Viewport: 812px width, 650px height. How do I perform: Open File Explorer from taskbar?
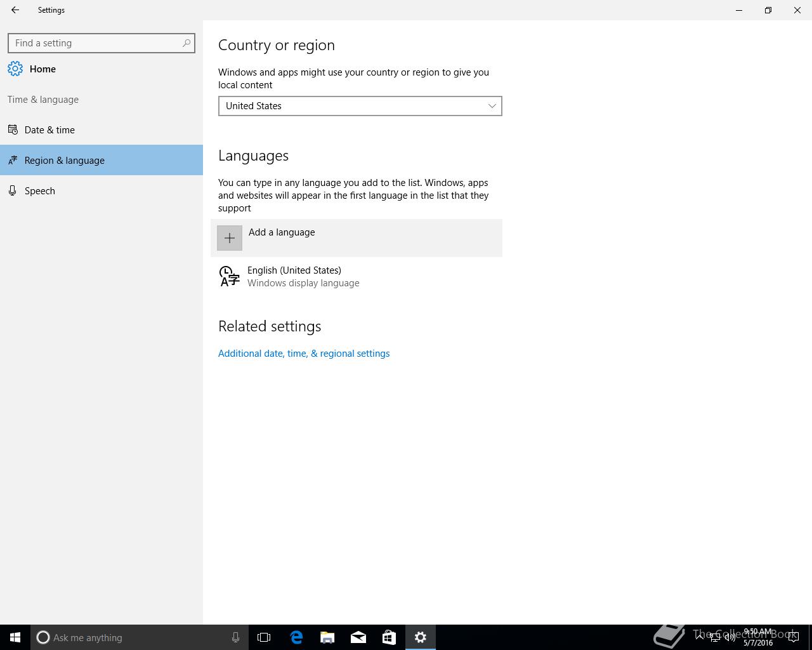point(327,637)
